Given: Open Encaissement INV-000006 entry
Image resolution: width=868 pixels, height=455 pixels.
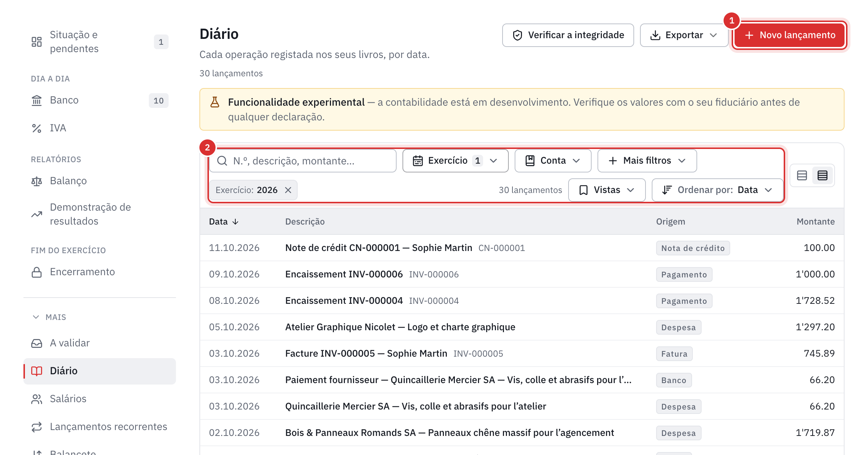Looking at the screenshot, I should coord(522,274).
